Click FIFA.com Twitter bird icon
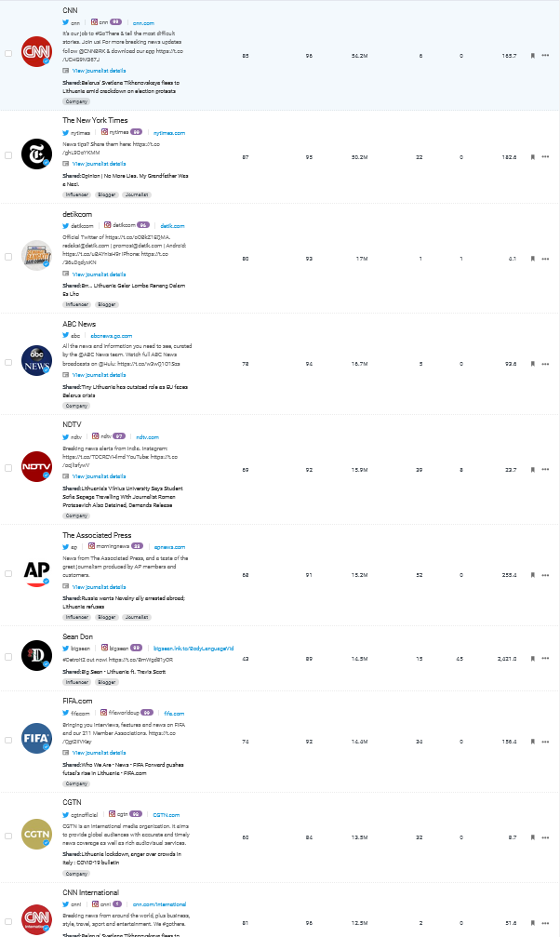The width and height of the screenshot is (560, 937). (x=66, y=713)
